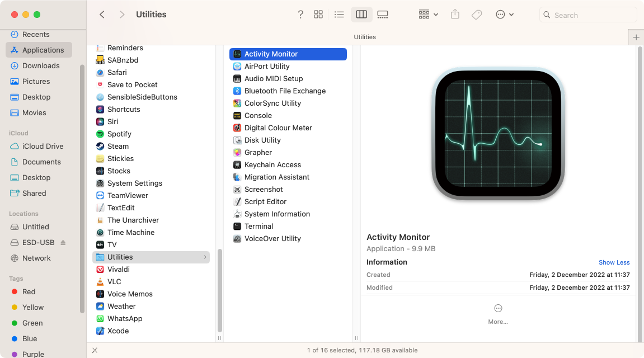Select the Stocks app icon
Screen dimensions: 644x358
pyautogui.click(x=100, y=171)
